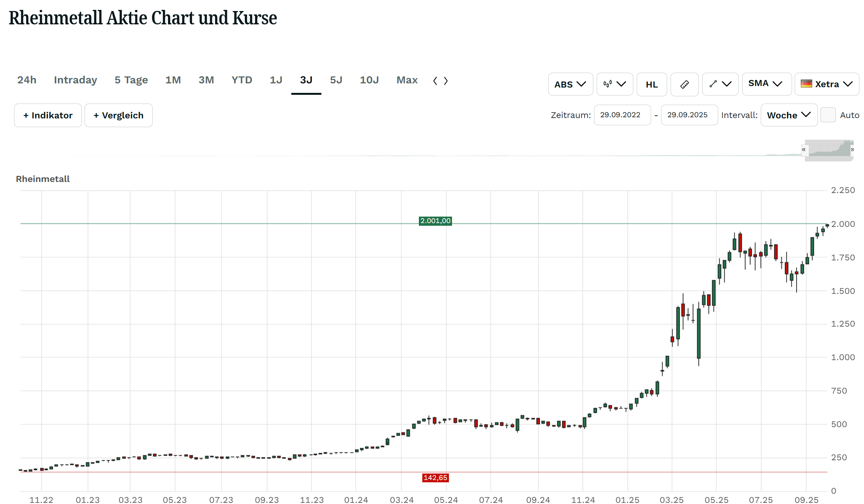Click the previous period left chevron
This screenshot has width=864, height=504.
pyautogui.click(x=435, y=81)
